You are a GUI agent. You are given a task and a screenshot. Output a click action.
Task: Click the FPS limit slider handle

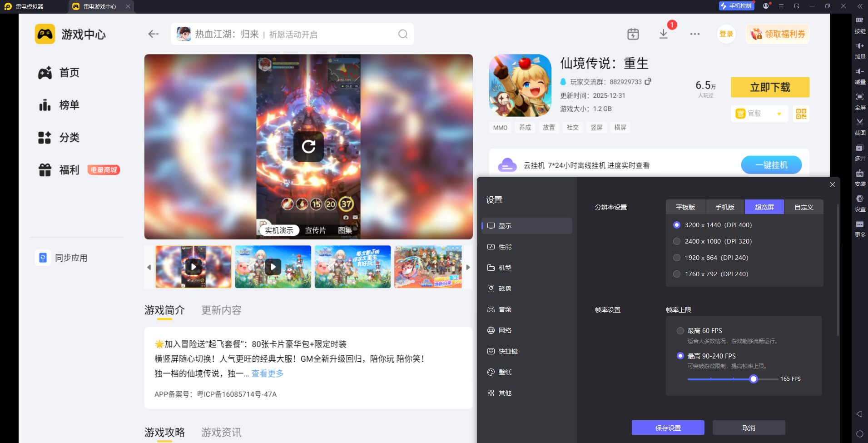(754, 379)
